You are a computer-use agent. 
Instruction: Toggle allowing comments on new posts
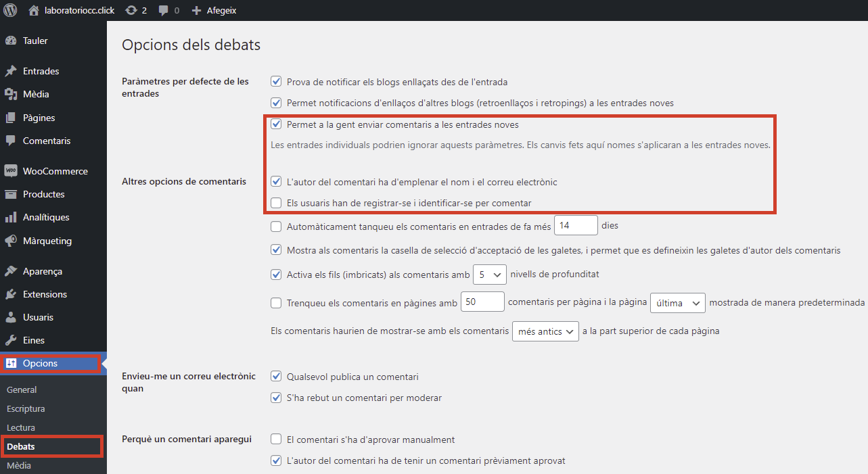[276, 124]
